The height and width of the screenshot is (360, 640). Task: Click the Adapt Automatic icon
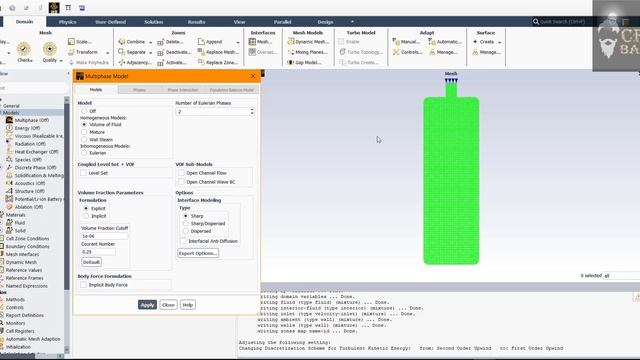432,42
